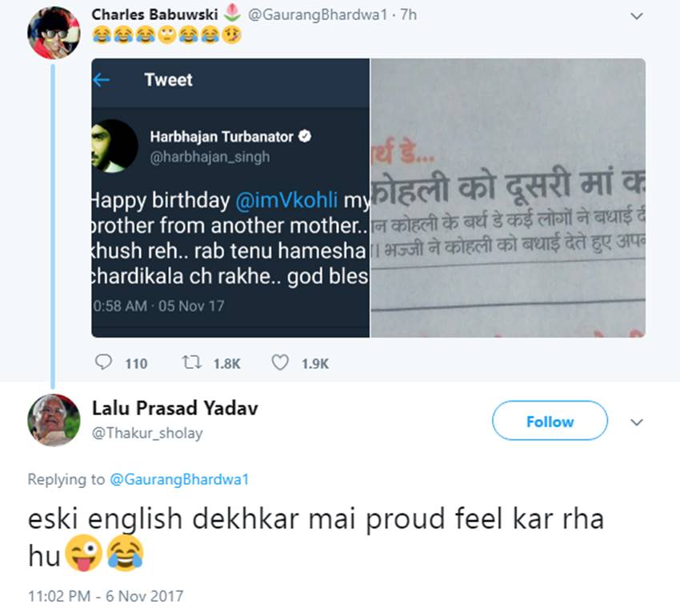Click the Lalu Prasad Yadav name
The image size is (680, 616).
pyautogui.click(x=175, y=408)
